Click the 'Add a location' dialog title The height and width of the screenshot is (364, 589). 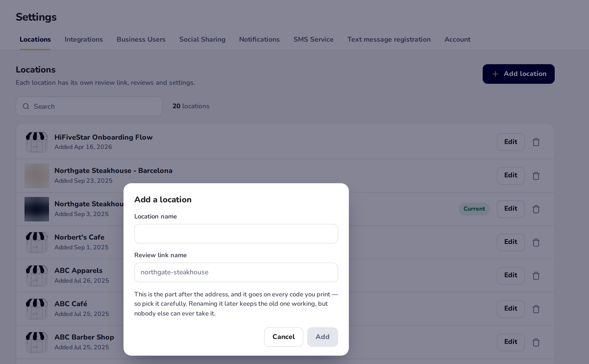click(x=163, y=200)
